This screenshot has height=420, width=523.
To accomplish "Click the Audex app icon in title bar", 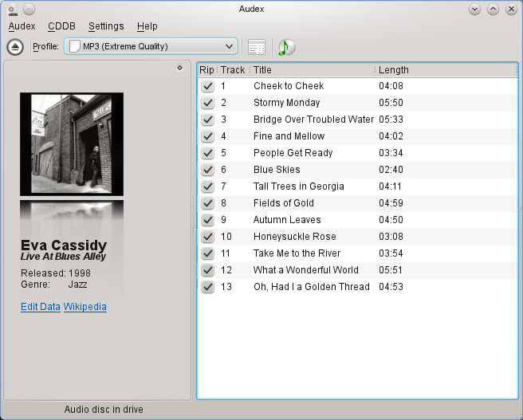I will pyautogui.click(x=12, y=10).
